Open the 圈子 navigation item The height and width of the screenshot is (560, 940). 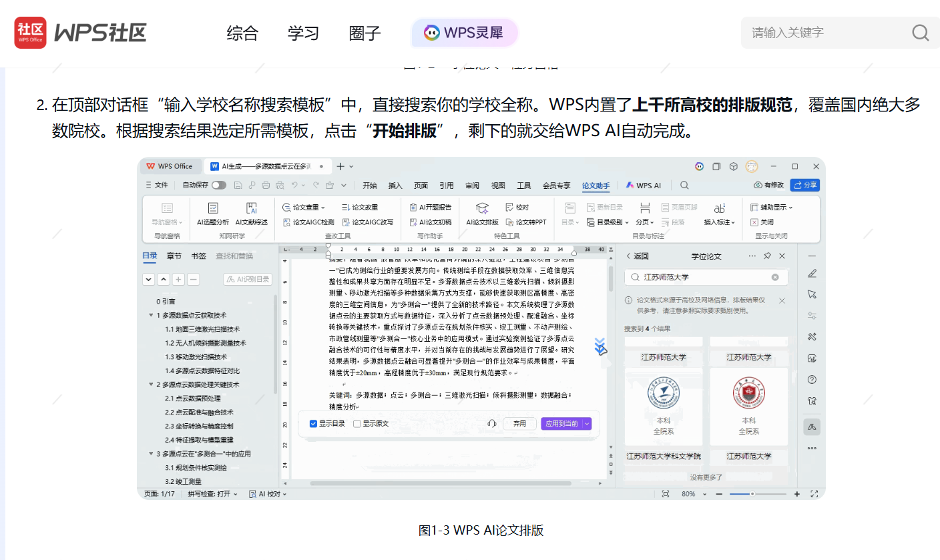[x=365, y=33]
